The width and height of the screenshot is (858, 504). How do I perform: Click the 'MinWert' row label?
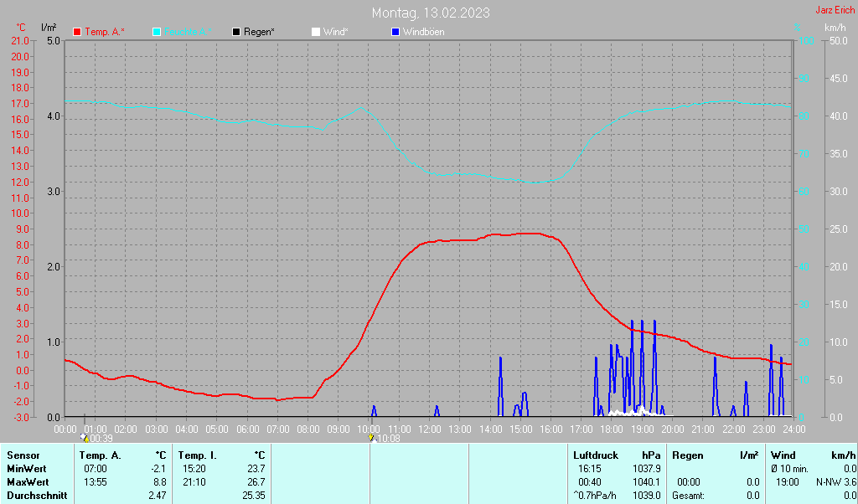point(26,469)
